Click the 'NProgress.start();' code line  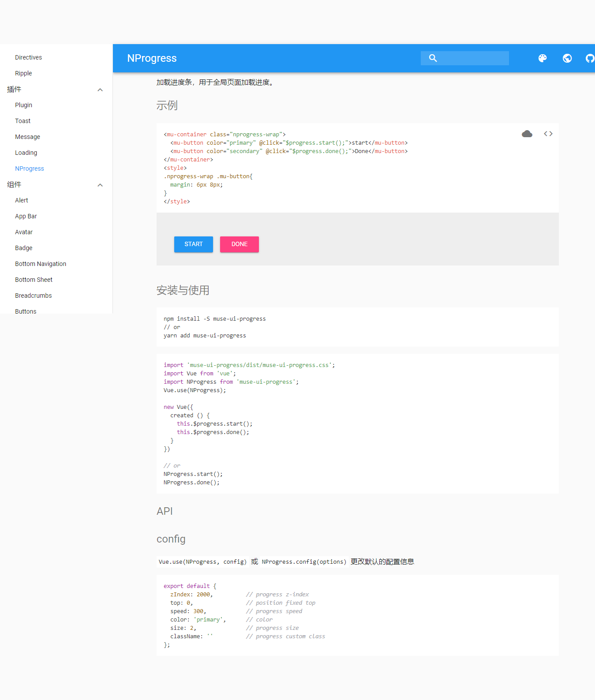193,474
